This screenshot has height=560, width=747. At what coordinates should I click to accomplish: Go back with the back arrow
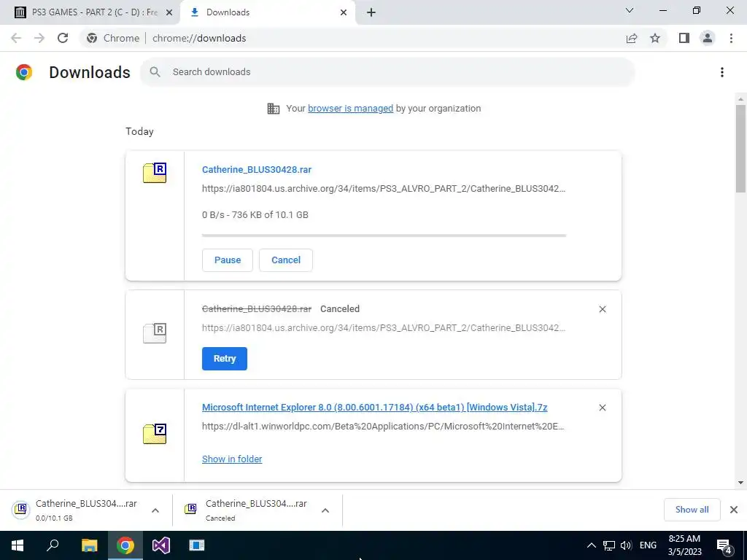click(x=16, y=38)
